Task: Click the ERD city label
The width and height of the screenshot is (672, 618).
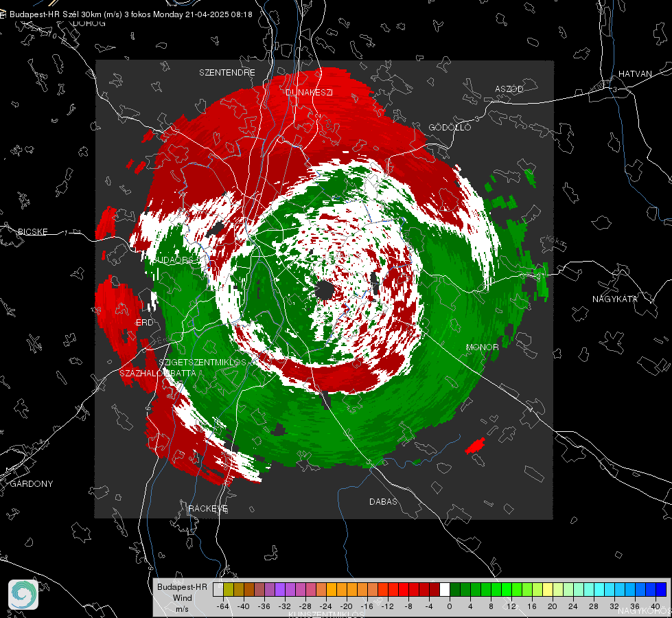Action: coord(144,323)
